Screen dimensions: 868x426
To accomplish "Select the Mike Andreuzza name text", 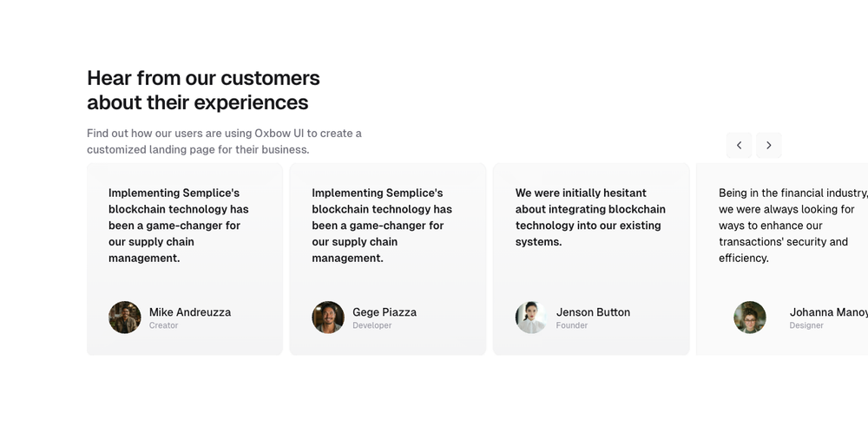I will click(x=189, y=312).
